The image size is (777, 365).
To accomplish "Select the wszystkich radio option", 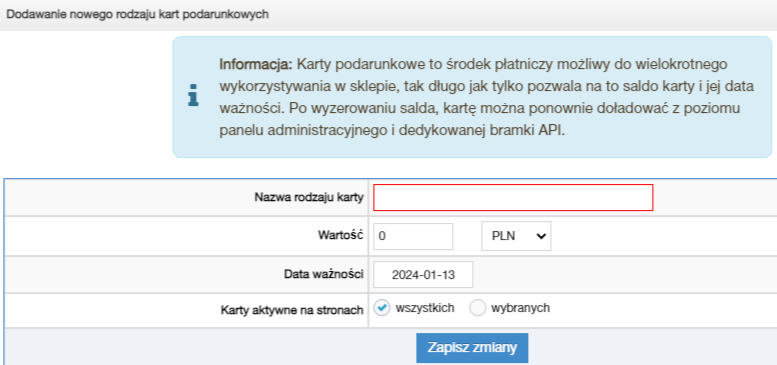I will click(382, 308).
